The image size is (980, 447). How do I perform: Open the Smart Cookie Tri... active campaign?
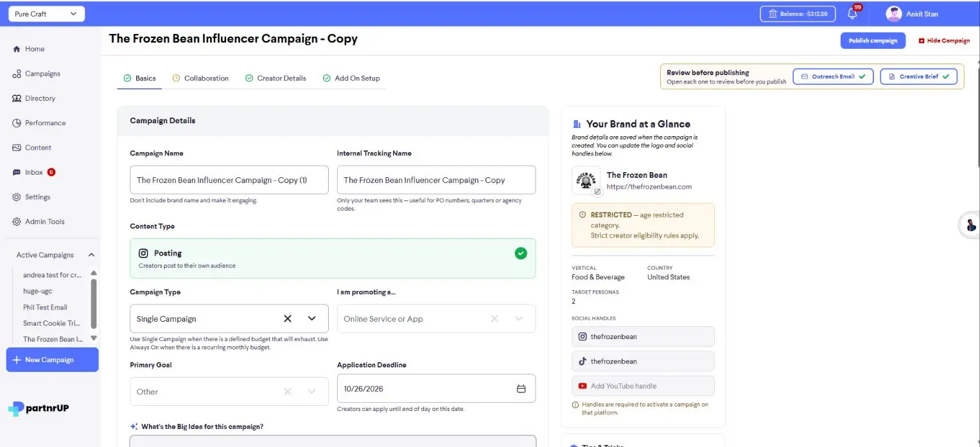[x=51, y=323]
